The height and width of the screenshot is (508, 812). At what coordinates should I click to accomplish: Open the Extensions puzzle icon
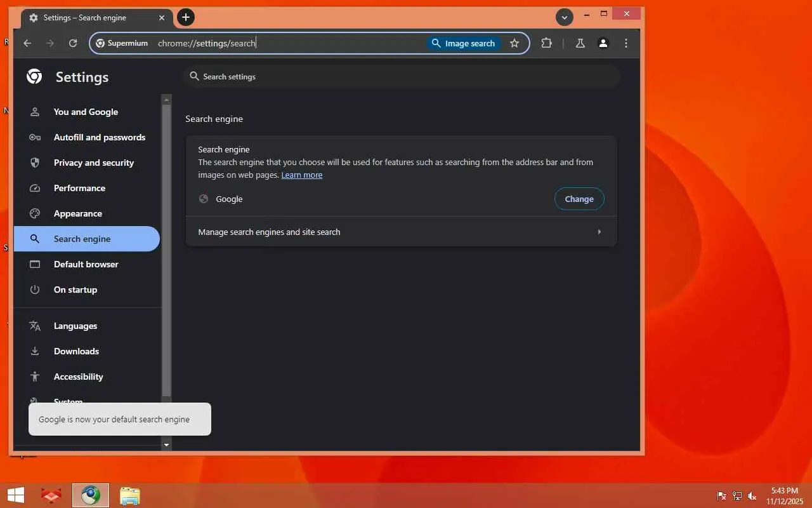pyautogui.click(x=546, y=43)
